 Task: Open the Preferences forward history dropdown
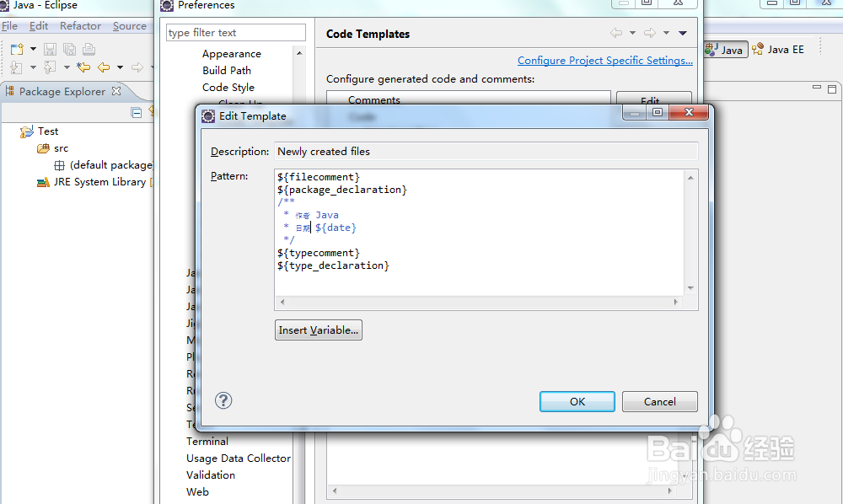[x=666, y=33]
